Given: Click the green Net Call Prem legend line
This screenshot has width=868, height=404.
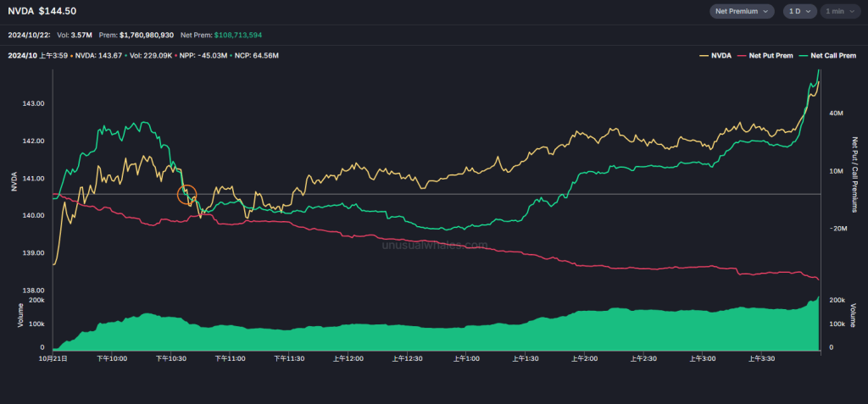Looking at the screenshot, I should pyautogui.click(x=802, y=55).
